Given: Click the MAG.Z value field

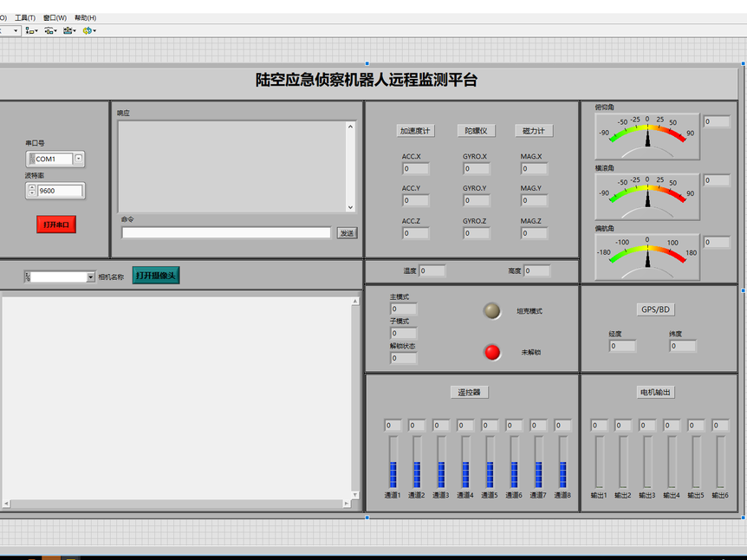Looking at the screenshot, I should click(x=534, y=233).
